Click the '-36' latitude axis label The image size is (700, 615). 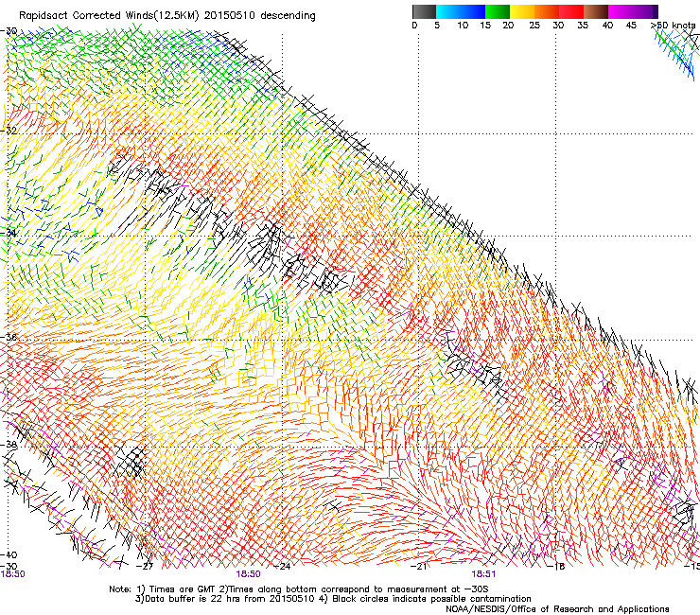pyautogui.click(x=9, y=337)
